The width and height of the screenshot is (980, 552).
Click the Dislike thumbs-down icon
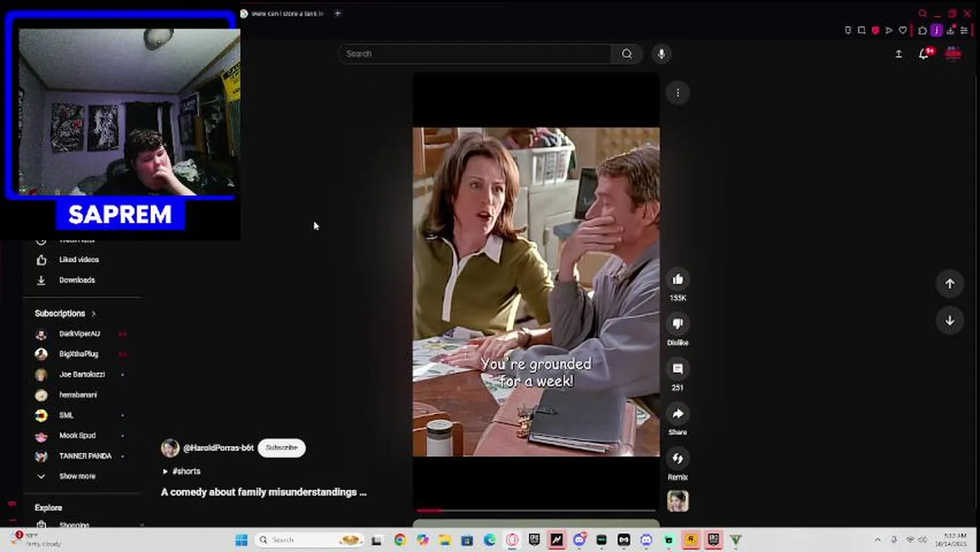coord(678,324)
